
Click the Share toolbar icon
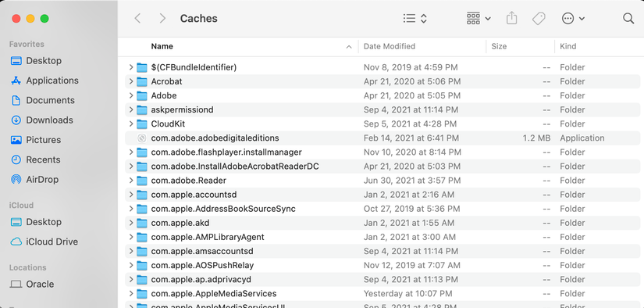pyautogui.click(x=511, y=19)
